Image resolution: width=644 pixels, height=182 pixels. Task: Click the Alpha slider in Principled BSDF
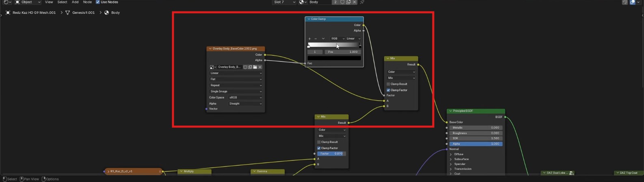click(476, 144)
